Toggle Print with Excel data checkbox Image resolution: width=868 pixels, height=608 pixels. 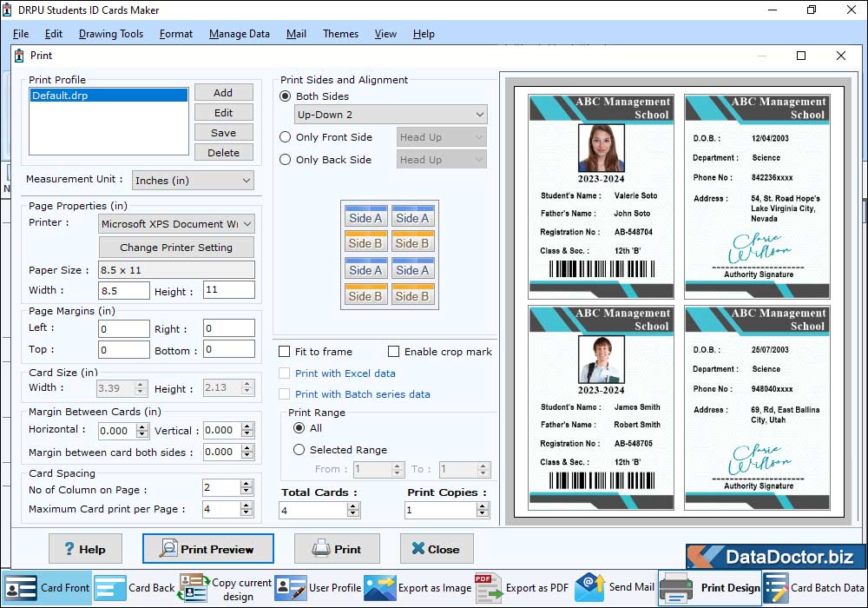point(285,373)
